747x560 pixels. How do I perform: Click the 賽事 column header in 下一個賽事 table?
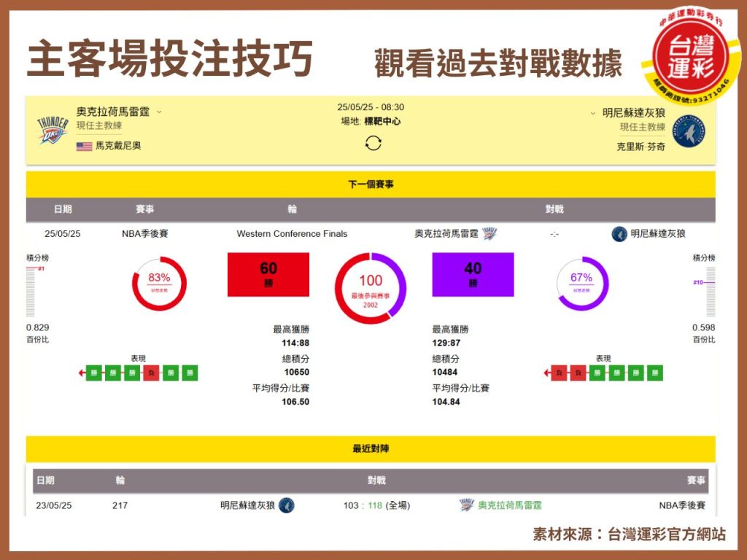pyautogui.click(x=145, y=209)
